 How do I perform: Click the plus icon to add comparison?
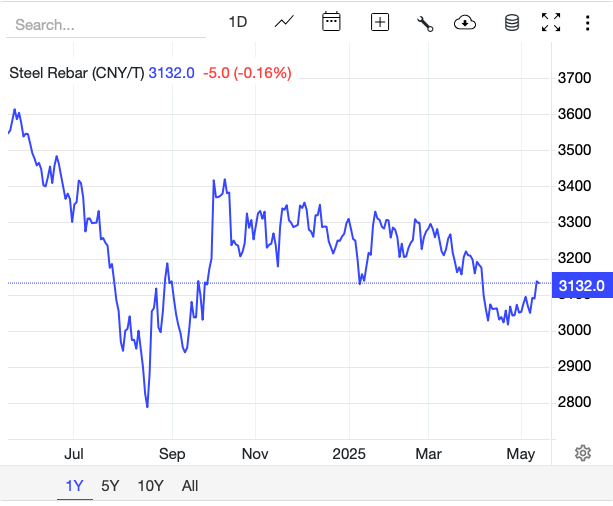click(x=380, y=22)
